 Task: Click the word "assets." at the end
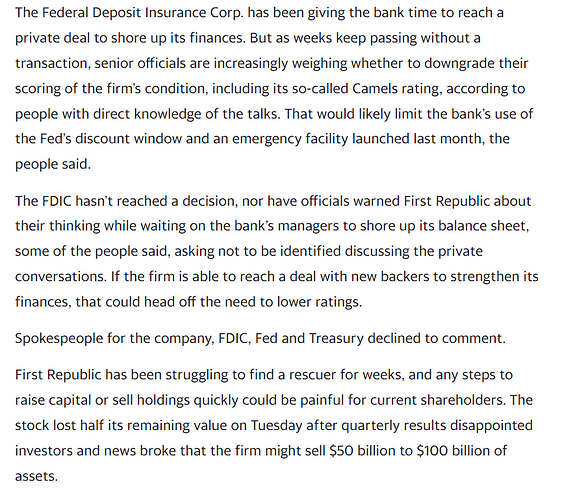click(x=36, y=477)
